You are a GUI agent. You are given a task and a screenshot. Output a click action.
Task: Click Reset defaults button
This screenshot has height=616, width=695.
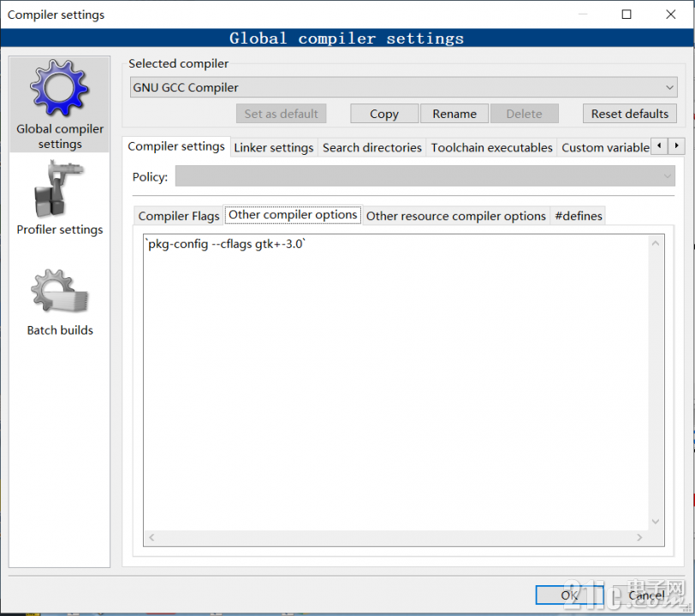click(x=629, y=114)
